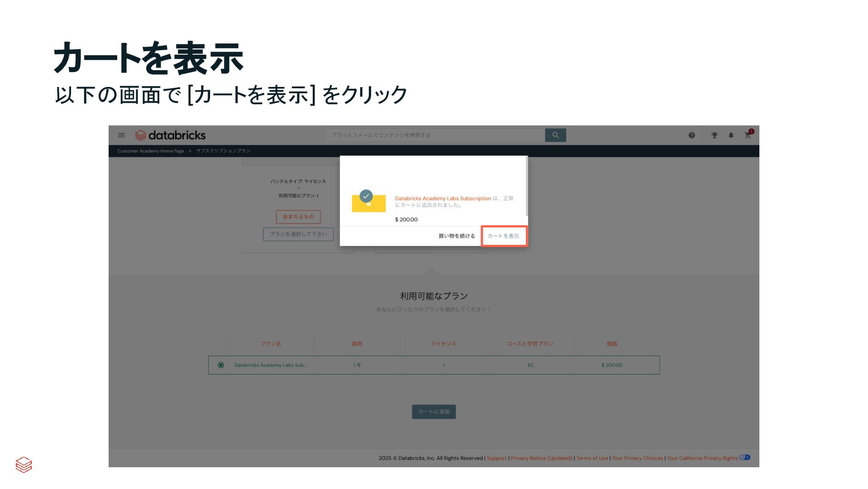The width and height of the screenshot is (868, 489).
Task: Select the Databricks Academy Labs Sub plan radio
Action: 221,365
